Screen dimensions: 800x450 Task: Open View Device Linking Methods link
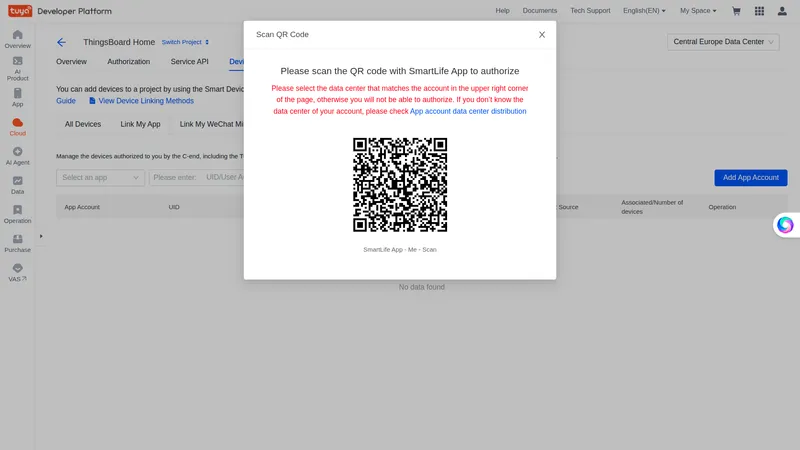tap(142, 101)
